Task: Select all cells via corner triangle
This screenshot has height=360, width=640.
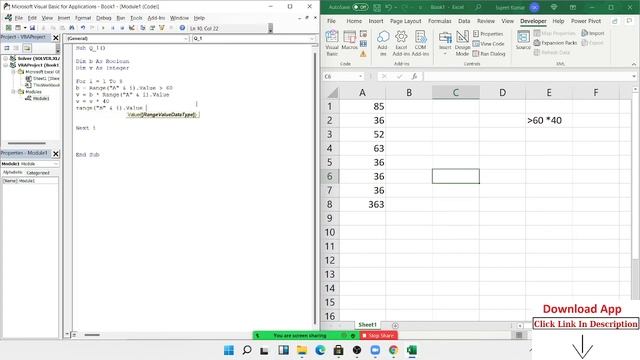Action: pyautogui.click(x=332, y=93)
